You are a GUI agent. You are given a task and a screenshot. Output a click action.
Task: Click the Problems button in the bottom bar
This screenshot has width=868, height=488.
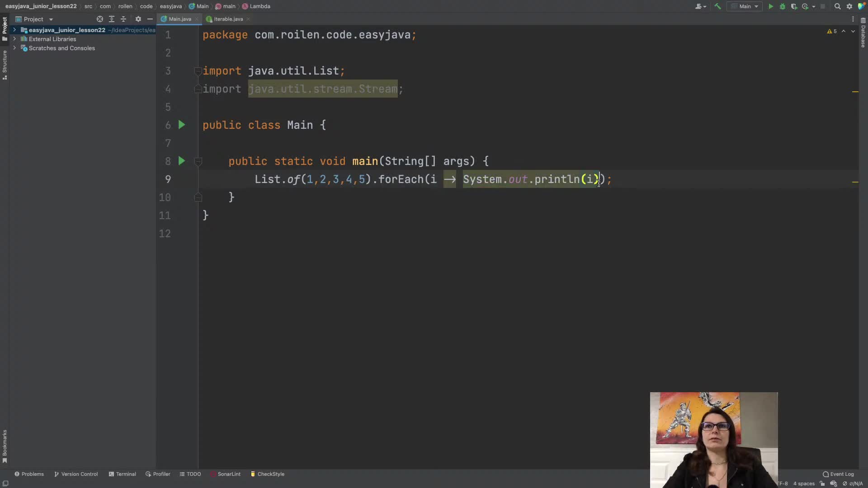click(29, 474)
